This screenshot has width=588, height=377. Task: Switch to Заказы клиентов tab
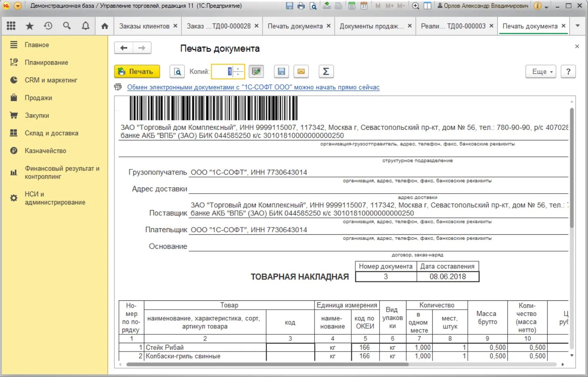pos(144,26)
